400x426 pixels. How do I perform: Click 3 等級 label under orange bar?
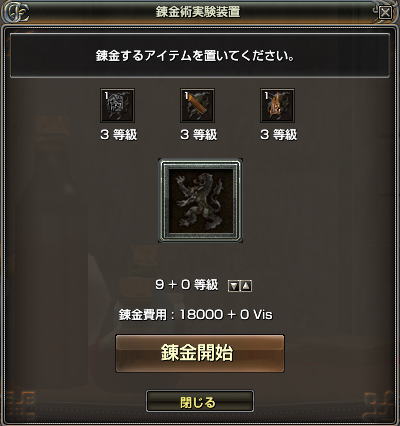pyautogui.click(x=199, y=135)
